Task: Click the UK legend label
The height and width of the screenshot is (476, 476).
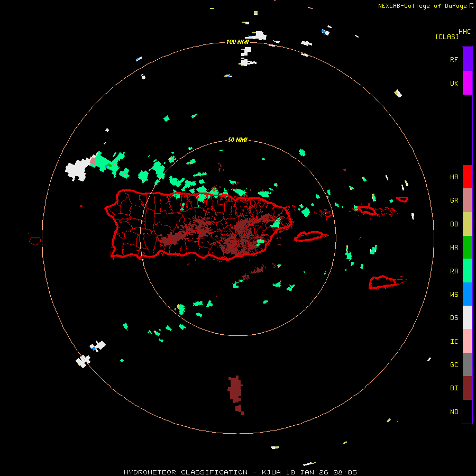Action: [x=454, y=83]
